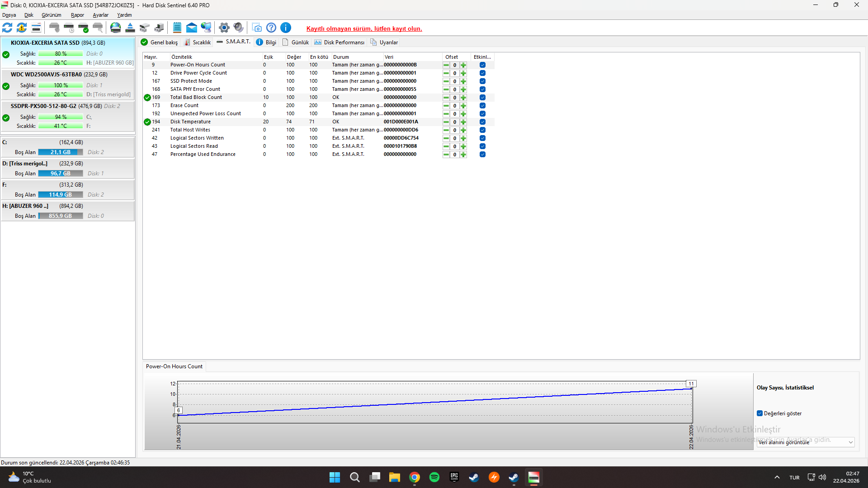Select the H: [ABUZER 960] partition entry
Viewport: 868px width, 488px height.
[68, 211]
